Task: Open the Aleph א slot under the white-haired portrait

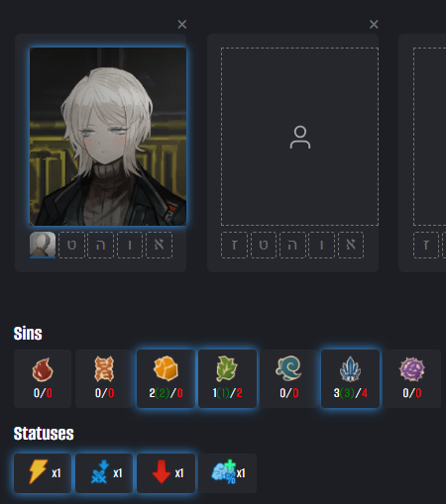Action: pyautogui.click(x=159, y=245)
